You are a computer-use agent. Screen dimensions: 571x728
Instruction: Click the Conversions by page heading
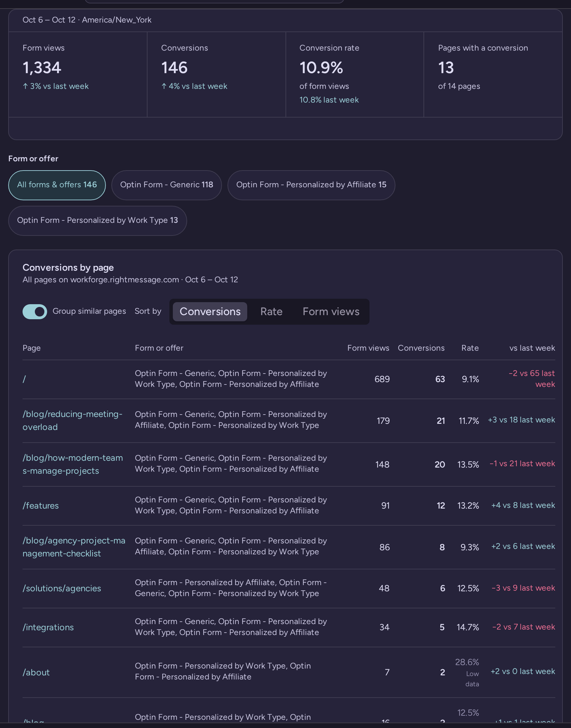pos(68,268)
